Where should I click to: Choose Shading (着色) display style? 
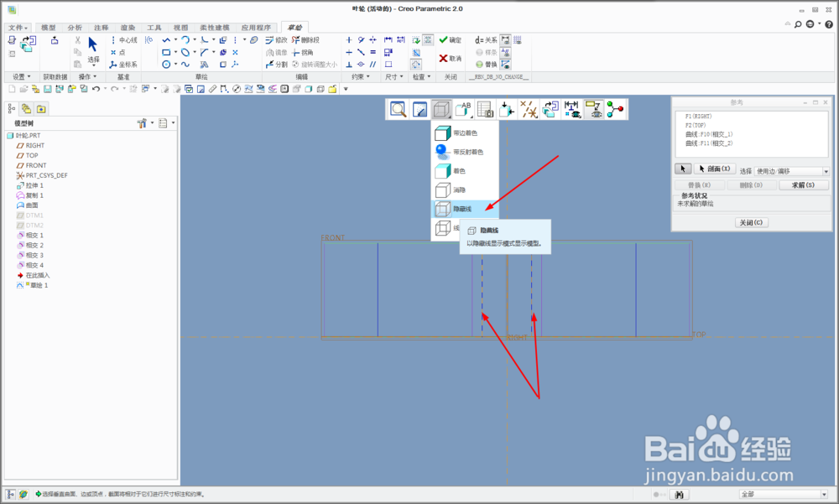coord(465,171)
